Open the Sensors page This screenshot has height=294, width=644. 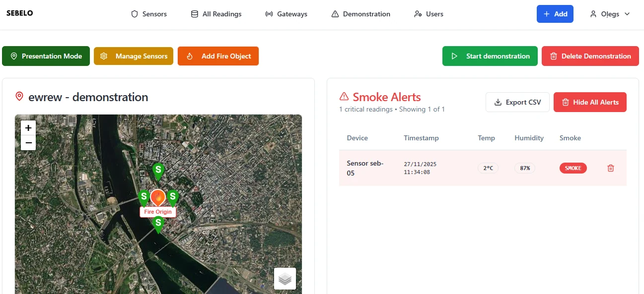(149, 14)
